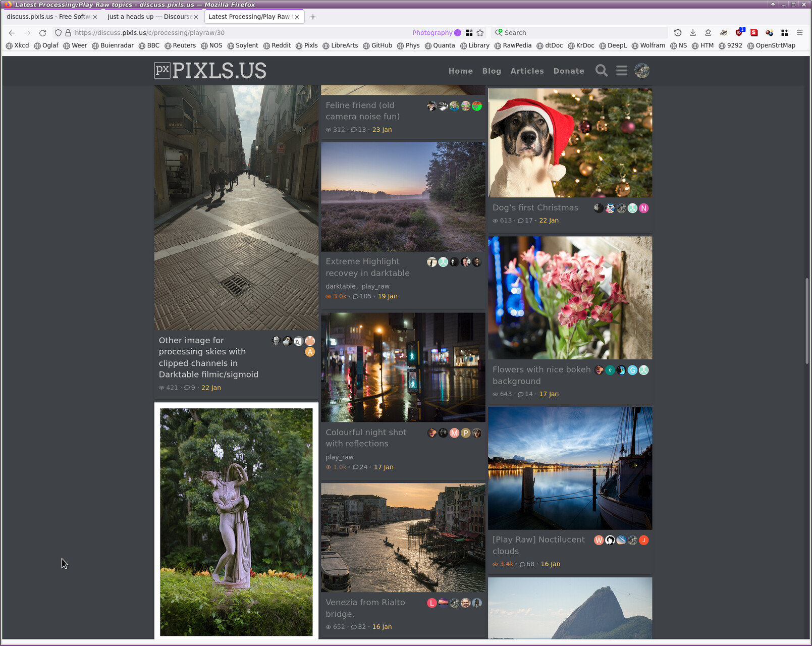
Task: Open the 'Colourful night shot with reflections' topic
Action: point(366,438)
